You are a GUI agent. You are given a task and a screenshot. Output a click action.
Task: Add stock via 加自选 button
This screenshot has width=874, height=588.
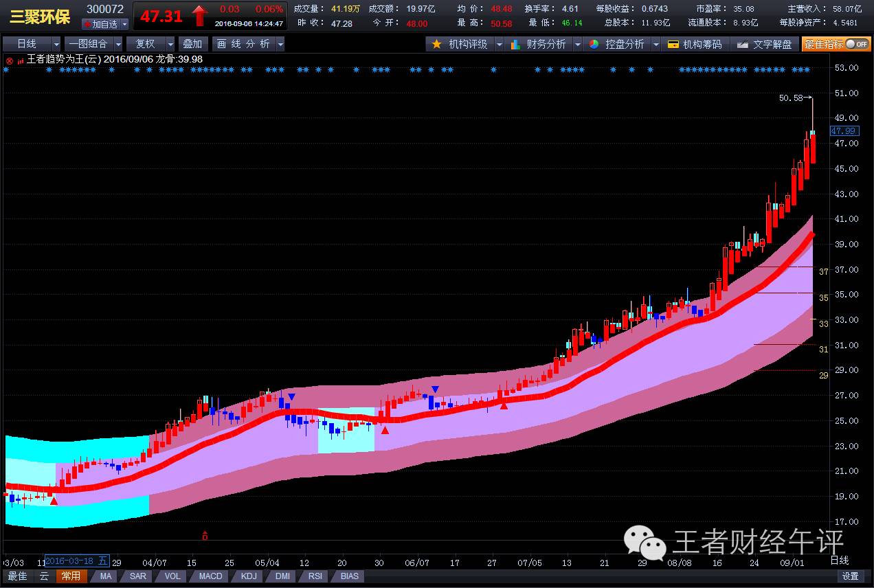coord(101,24)
